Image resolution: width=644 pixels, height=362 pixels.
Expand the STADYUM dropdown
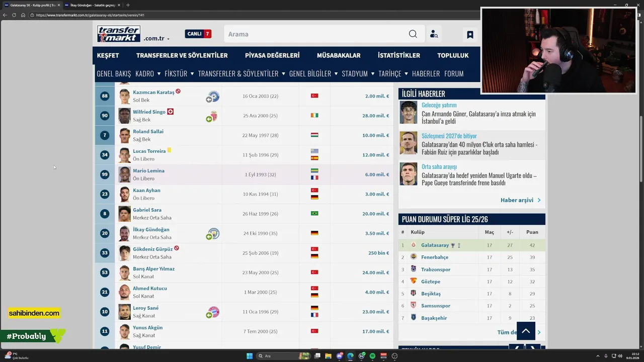tap(358, 73)
